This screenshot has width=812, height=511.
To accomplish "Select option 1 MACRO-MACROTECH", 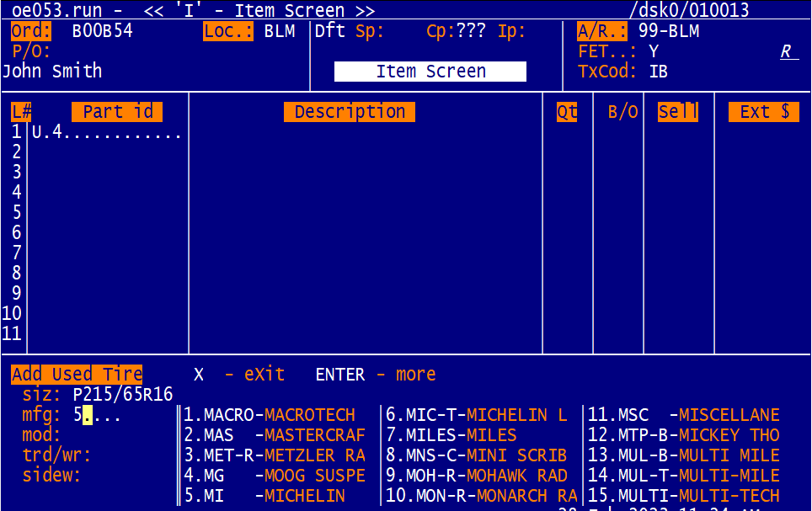I will (270, 415).
